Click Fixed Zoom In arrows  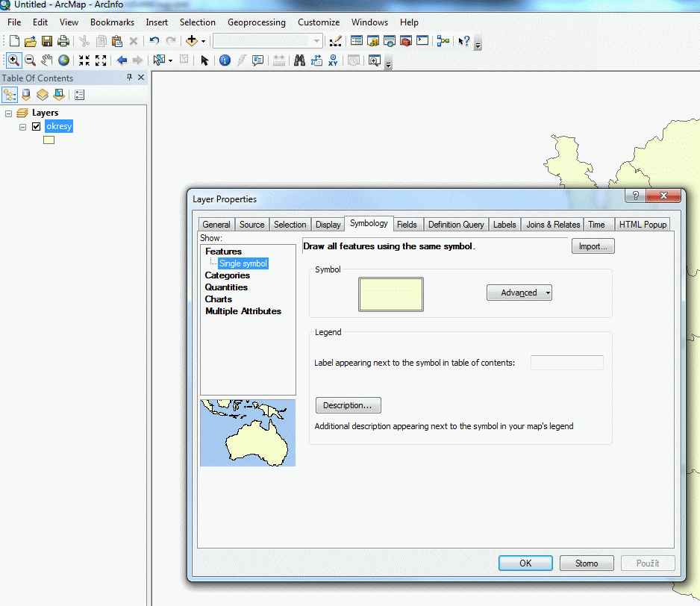tap(84, 60)
